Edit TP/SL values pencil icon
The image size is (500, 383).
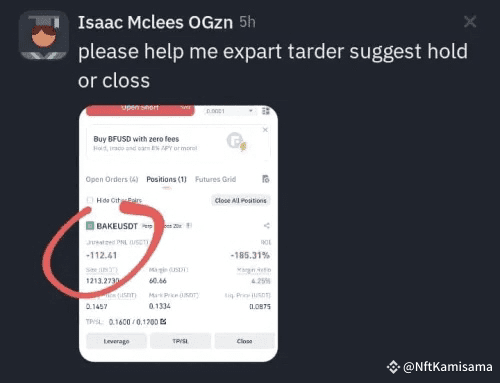coord(163,322)
